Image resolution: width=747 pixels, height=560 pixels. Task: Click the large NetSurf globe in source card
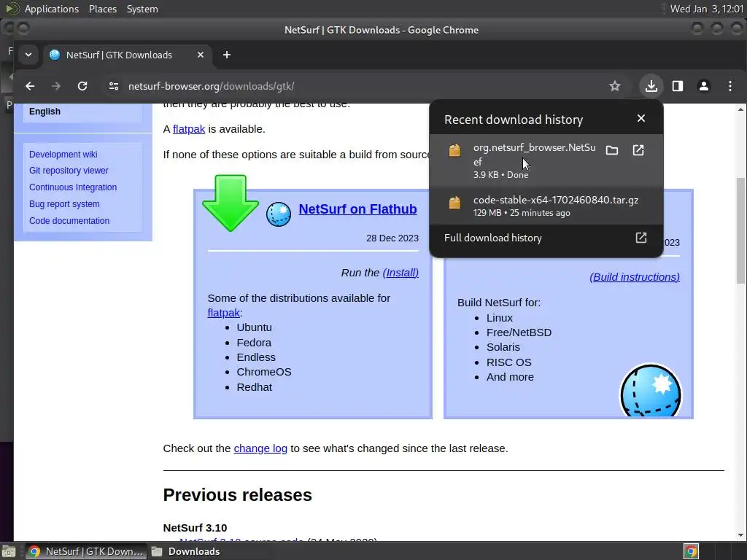(x=650, y=391)
